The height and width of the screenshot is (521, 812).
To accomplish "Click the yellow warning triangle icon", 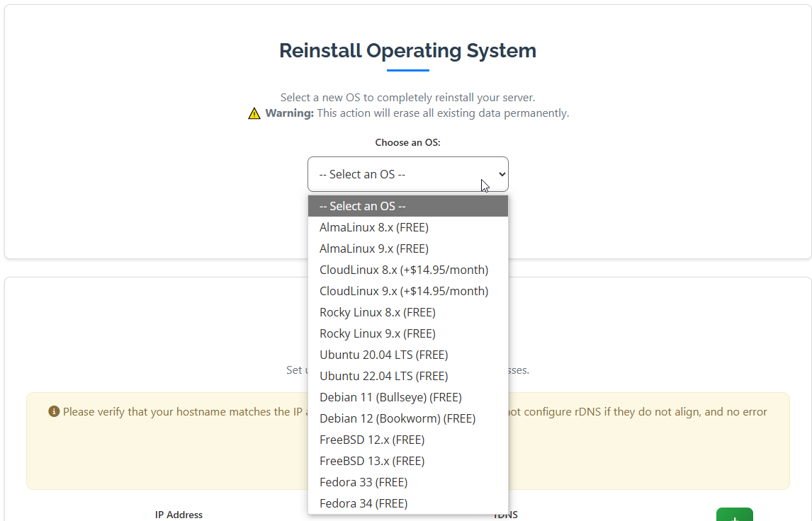I will [254, 113].
